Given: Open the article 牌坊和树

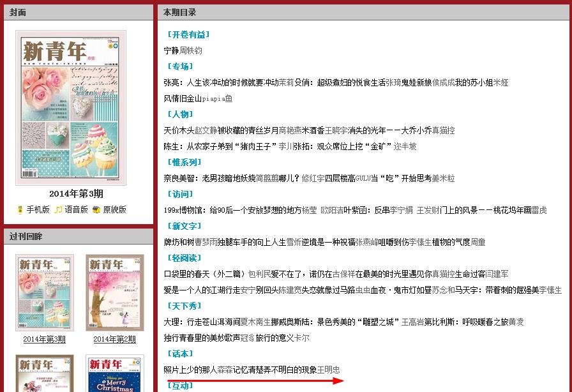Looking at the screenshot, I should pos(179,242).
